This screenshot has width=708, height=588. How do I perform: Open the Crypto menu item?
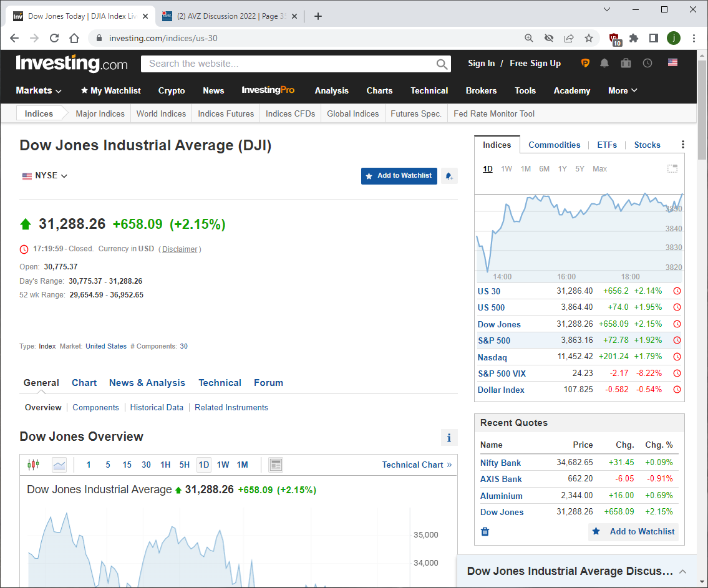172,90
